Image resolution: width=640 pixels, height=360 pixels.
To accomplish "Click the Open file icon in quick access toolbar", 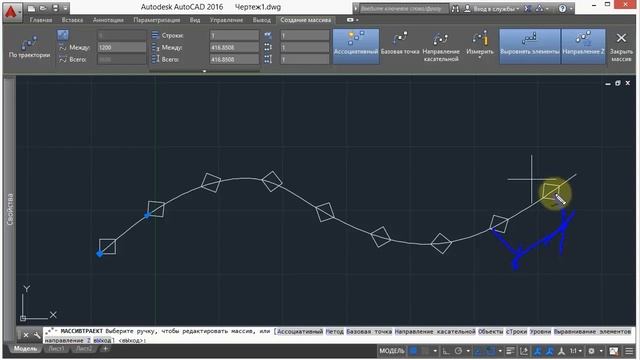I will pyautogui.click(x=43, y=8).
